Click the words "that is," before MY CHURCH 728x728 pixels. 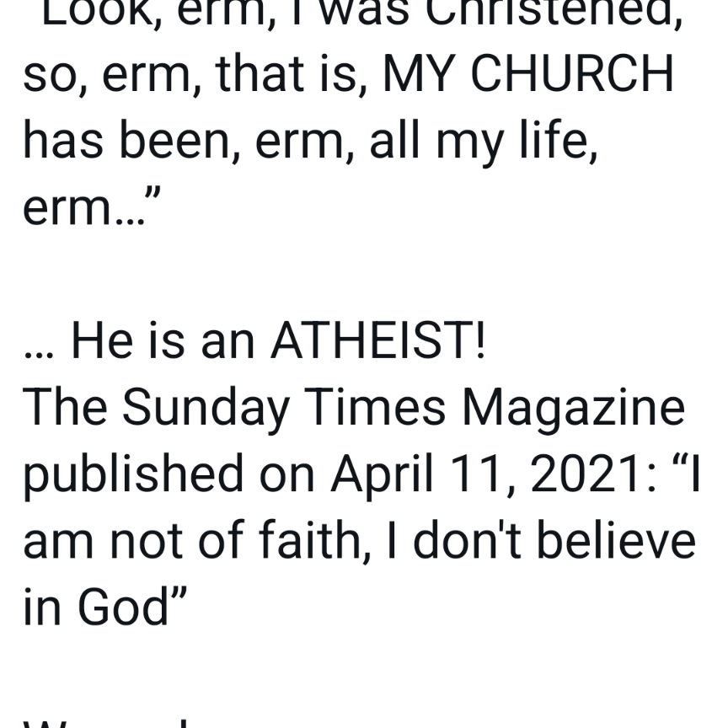click(291, 74)
